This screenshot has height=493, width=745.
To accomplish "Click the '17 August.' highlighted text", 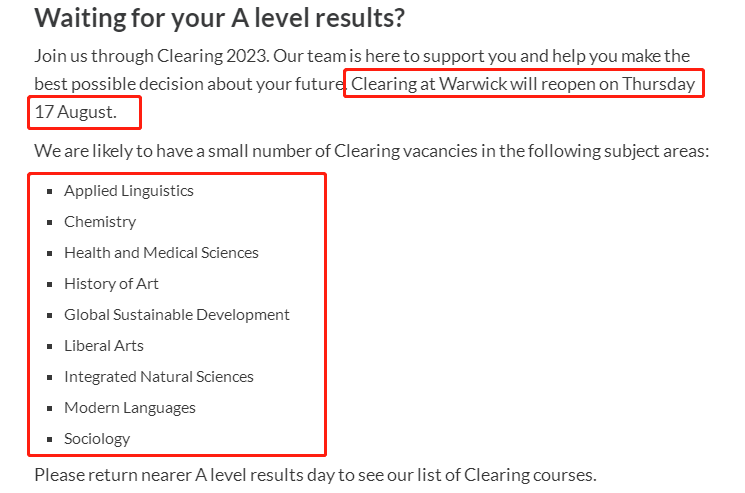I will point(76,112).
